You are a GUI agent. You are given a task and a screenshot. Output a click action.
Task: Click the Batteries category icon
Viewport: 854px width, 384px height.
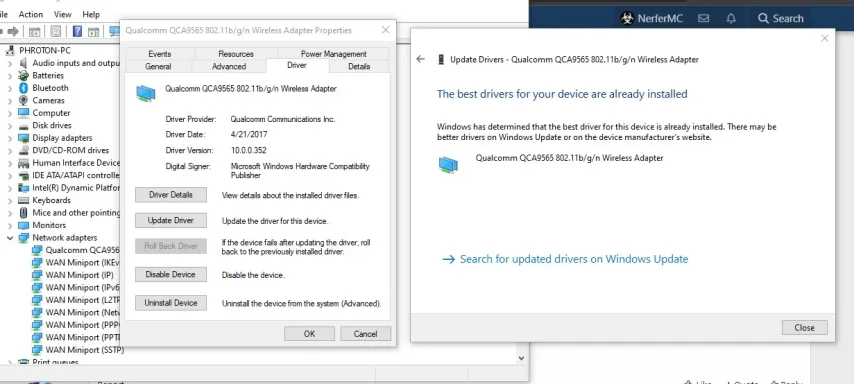point(23,75)
